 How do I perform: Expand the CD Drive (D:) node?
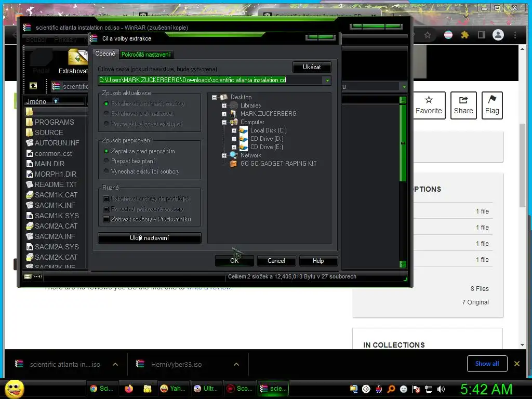[234, 139]
